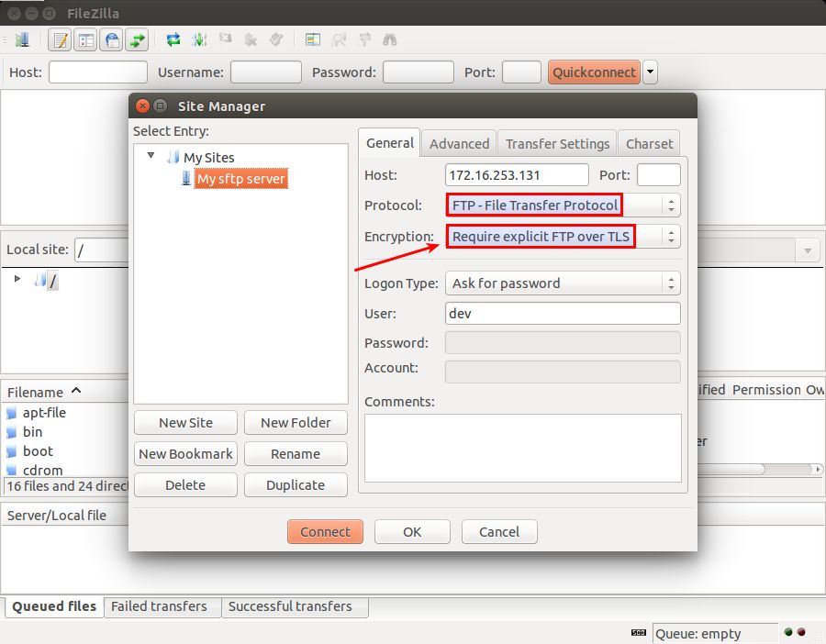
Task: Click Cancel in Site Manager
Action: tap(499, 532)
